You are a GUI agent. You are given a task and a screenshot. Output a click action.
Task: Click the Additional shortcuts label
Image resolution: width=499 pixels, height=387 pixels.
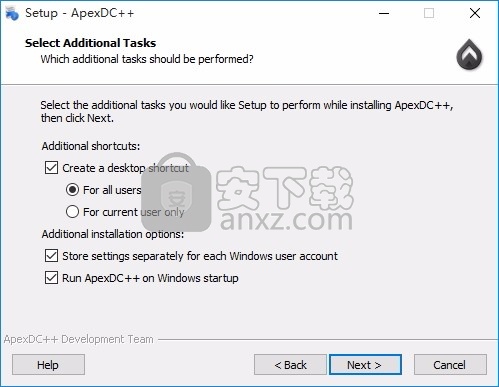(91, 146)
